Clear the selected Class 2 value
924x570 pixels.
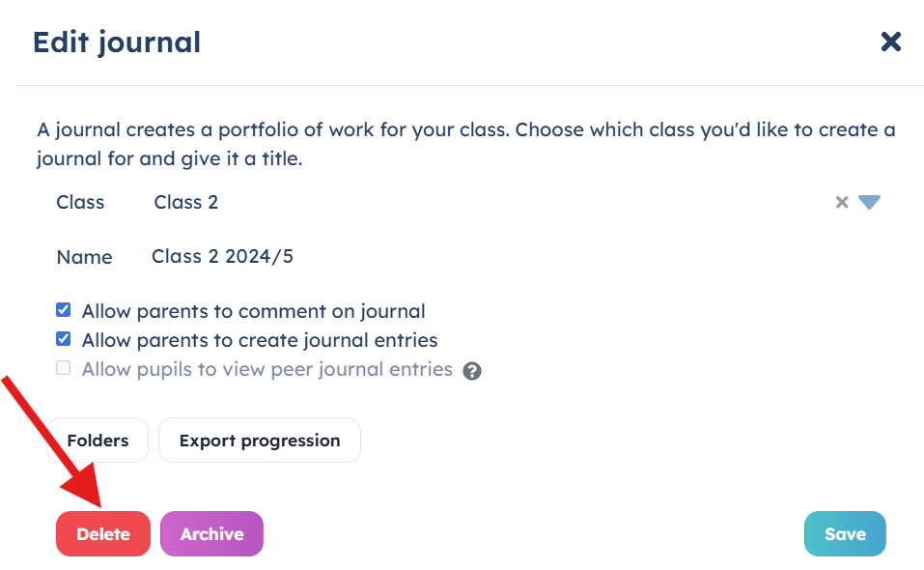[x=842, y=202]
